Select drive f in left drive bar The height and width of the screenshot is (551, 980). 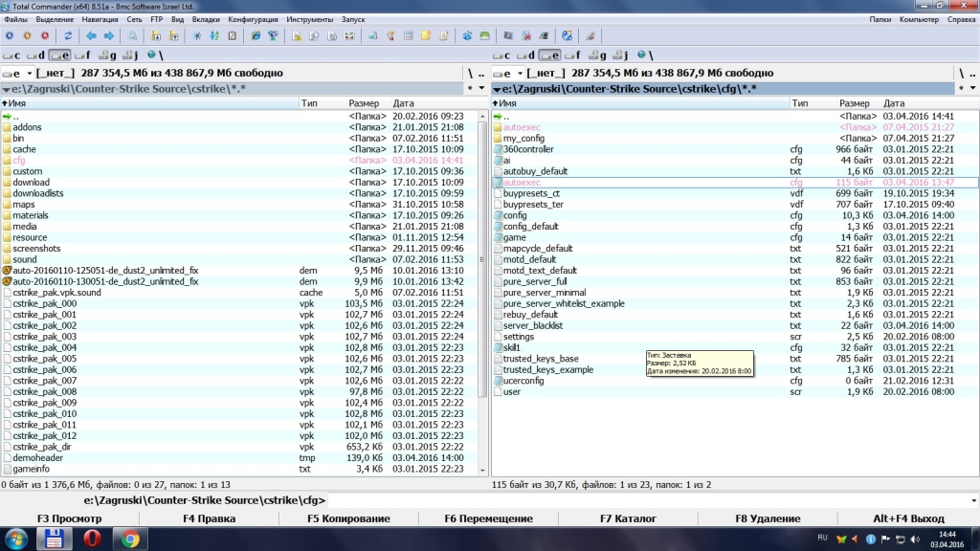83,55
